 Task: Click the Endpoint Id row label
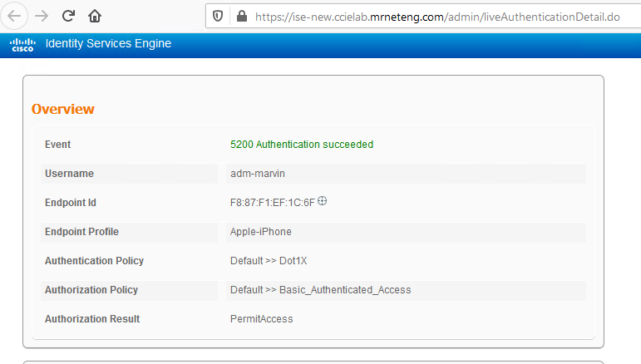71,203
